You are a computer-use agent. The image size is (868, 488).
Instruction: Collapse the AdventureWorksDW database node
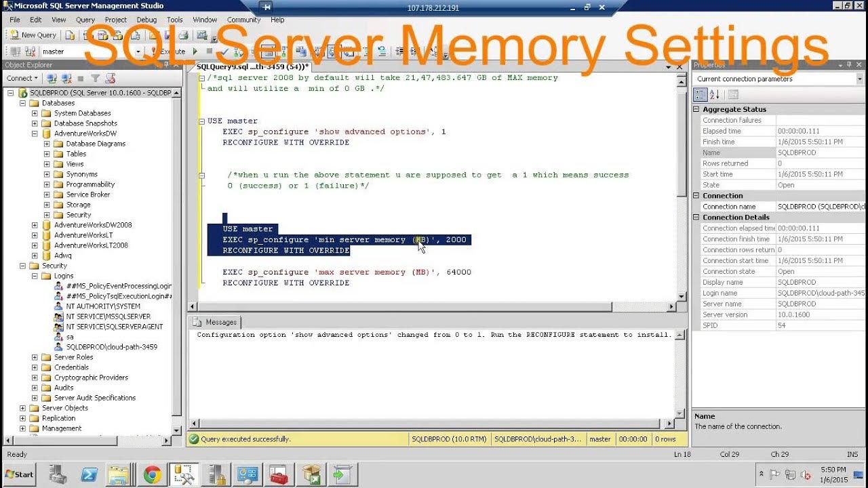[x=35, y=134]
